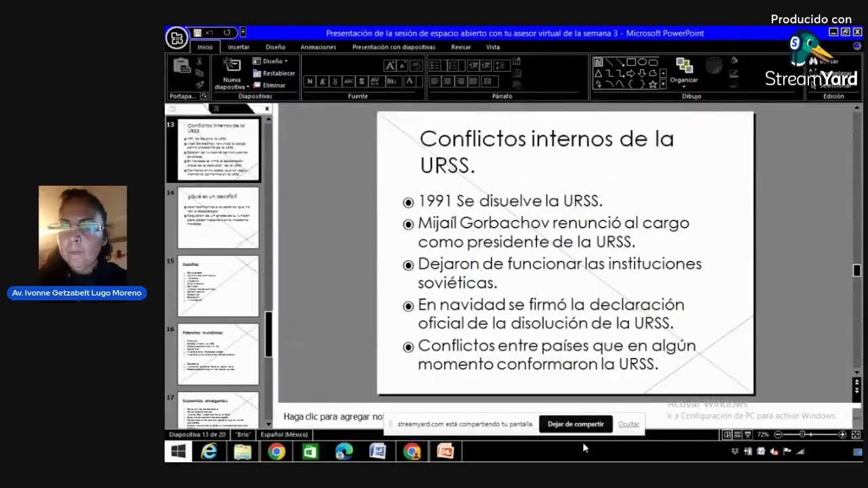This screenshot has width=868, height=488.
Task: Select slide 14 thumbnail ¿Qué es un desafío?
Action: (218, 218)
